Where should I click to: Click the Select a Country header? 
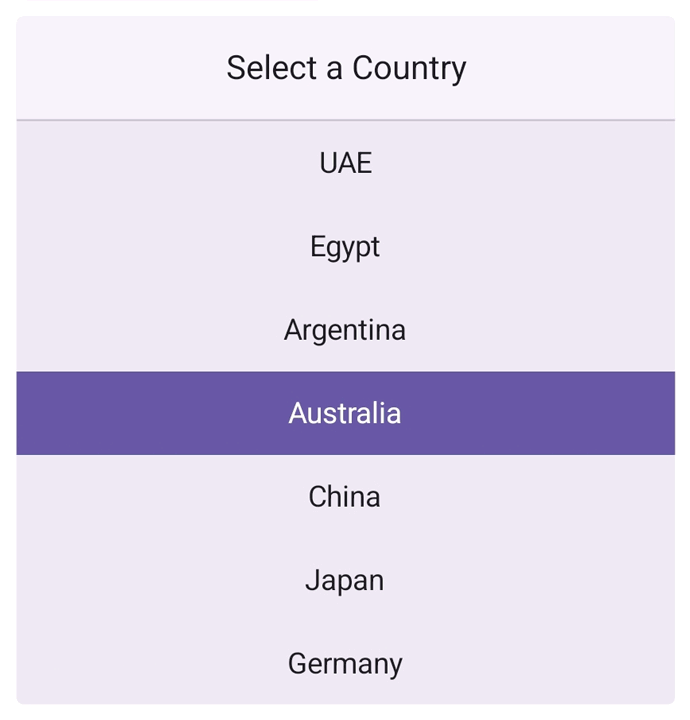(345, 68)
